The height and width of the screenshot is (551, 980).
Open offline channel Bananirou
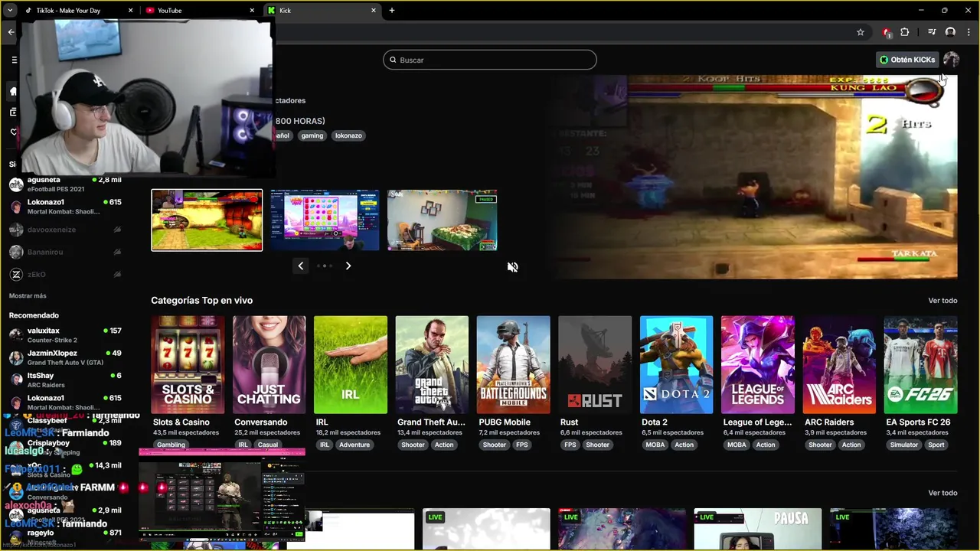[x=65, y=252]
